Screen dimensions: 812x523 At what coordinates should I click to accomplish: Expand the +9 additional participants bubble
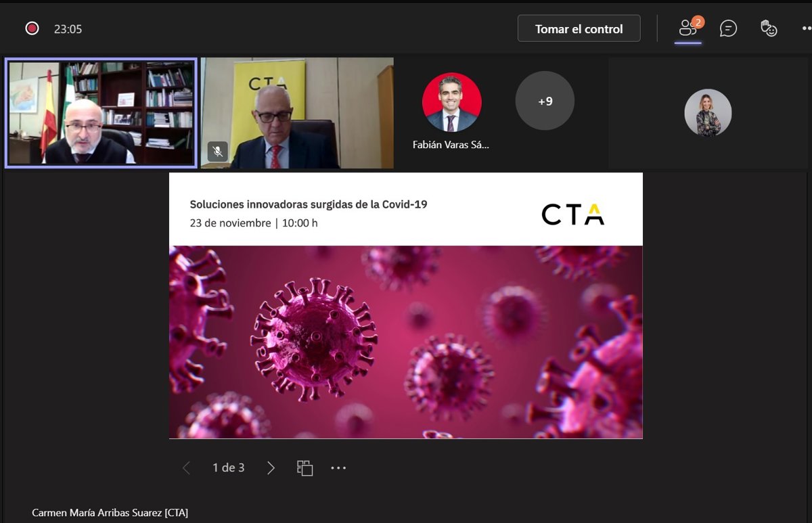click(x=545, y=101)
